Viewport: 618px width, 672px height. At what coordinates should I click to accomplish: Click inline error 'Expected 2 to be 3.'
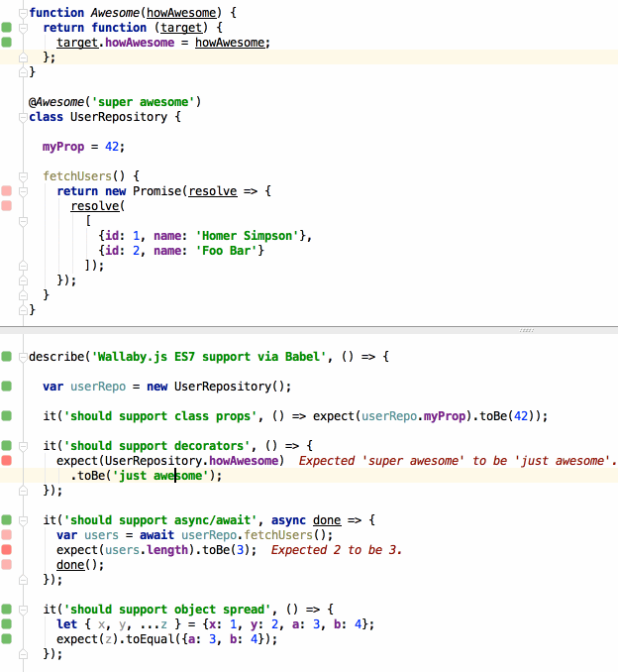337,550
